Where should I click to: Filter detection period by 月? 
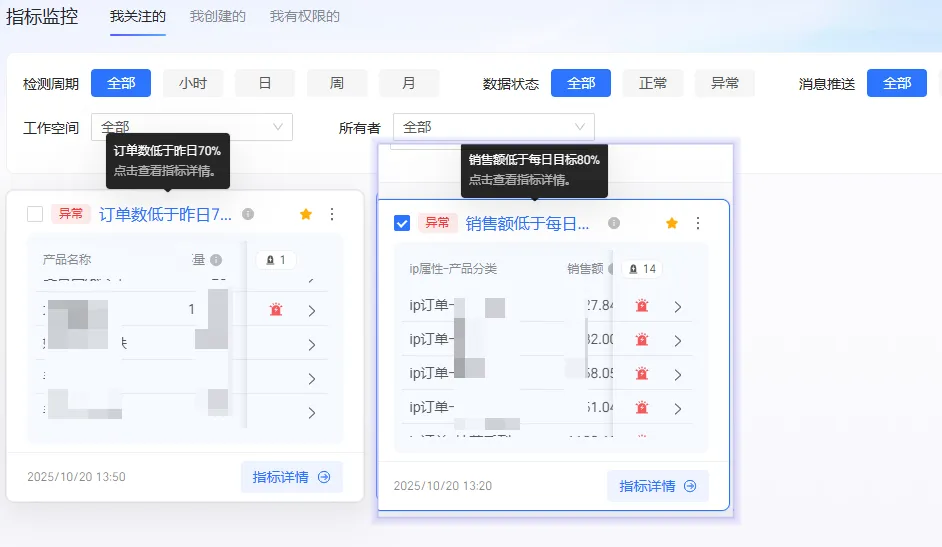[x=409, y=83]
